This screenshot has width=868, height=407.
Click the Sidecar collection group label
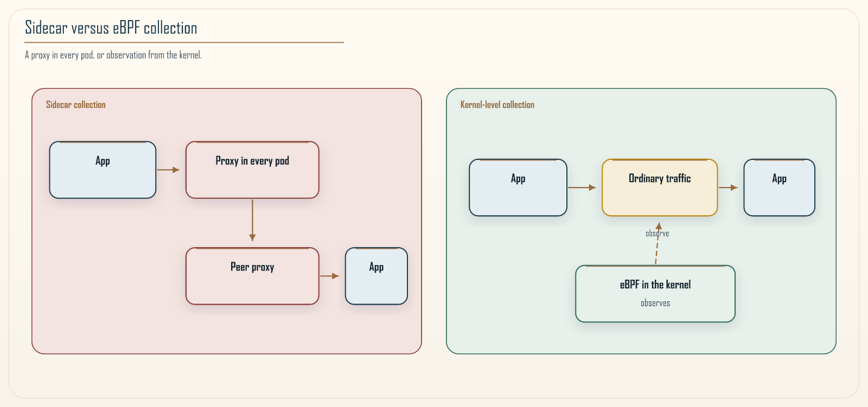(x=76, y=105)
